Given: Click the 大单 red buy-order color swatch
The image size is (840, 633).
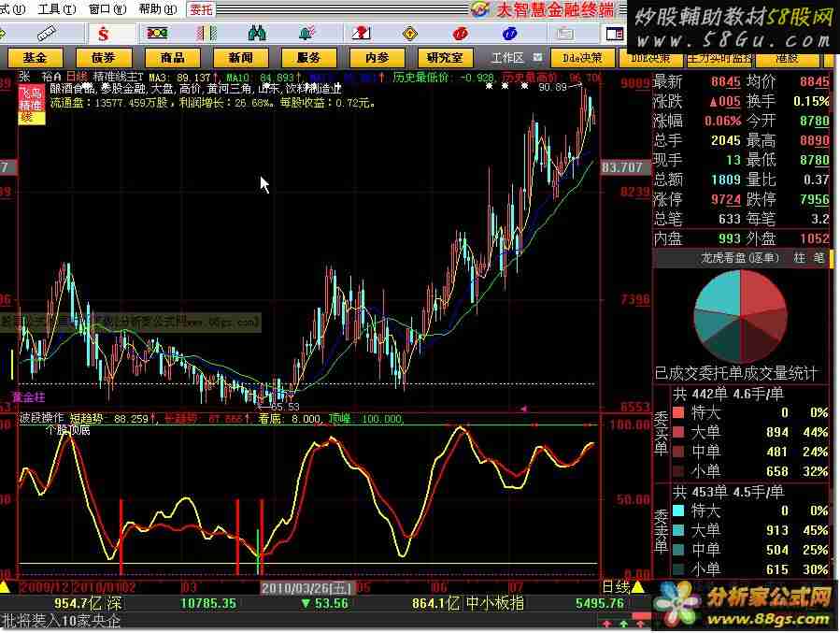Looking at the screenshot, I should pos(678,432).
